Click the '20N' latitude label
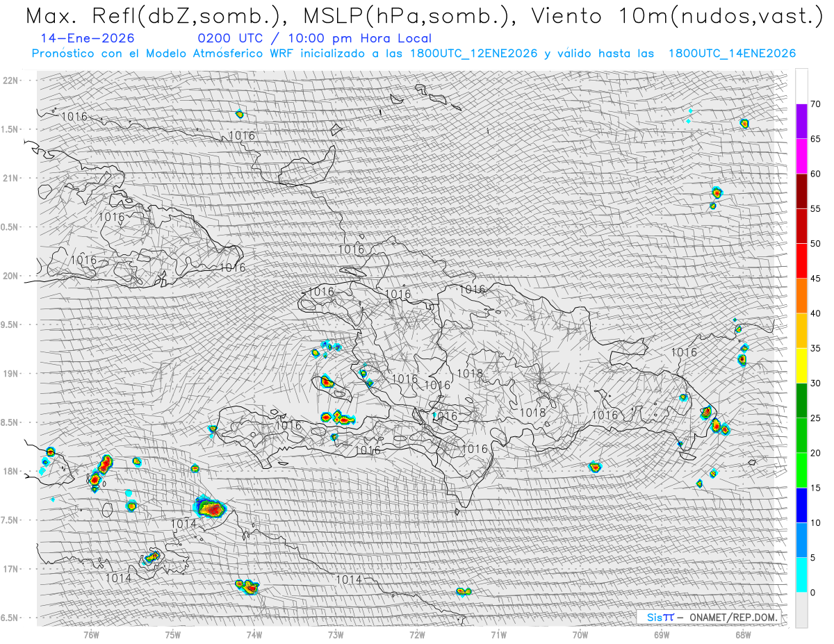 (x=10, y=276)
